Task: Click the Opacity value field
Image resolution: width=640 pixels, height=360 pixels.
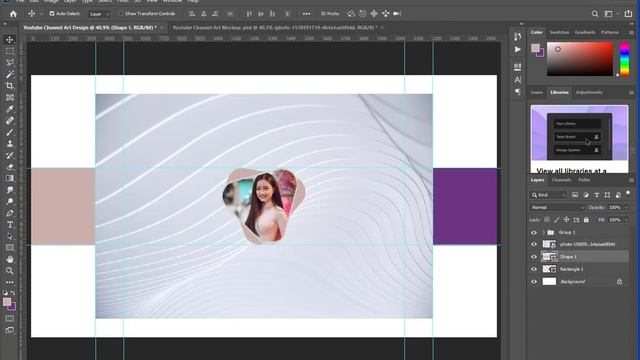Action: (x=615, y=207)
